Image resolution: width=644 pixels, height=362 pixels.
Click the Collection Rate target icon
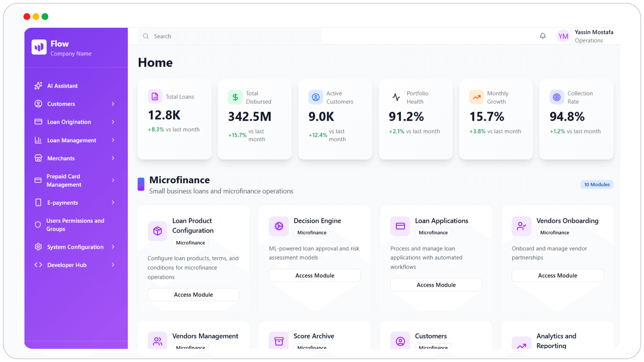pos(557,97)
